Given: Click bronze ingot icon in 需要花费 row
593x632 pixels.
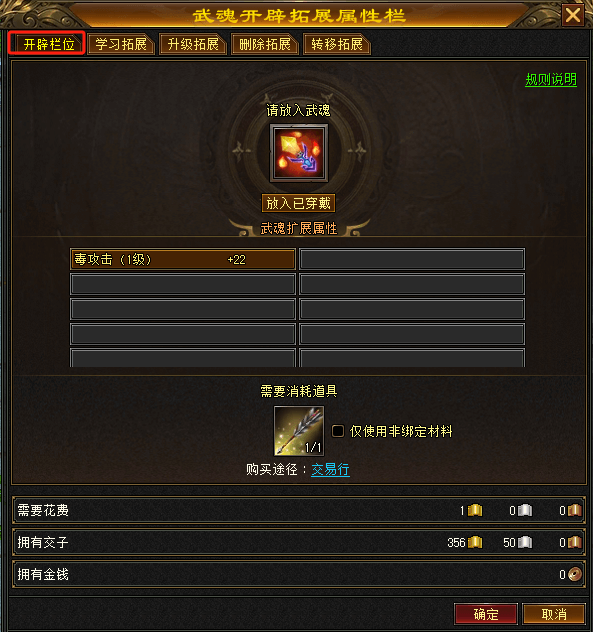Looking at the screenshot, I should [x=575, y=510].
